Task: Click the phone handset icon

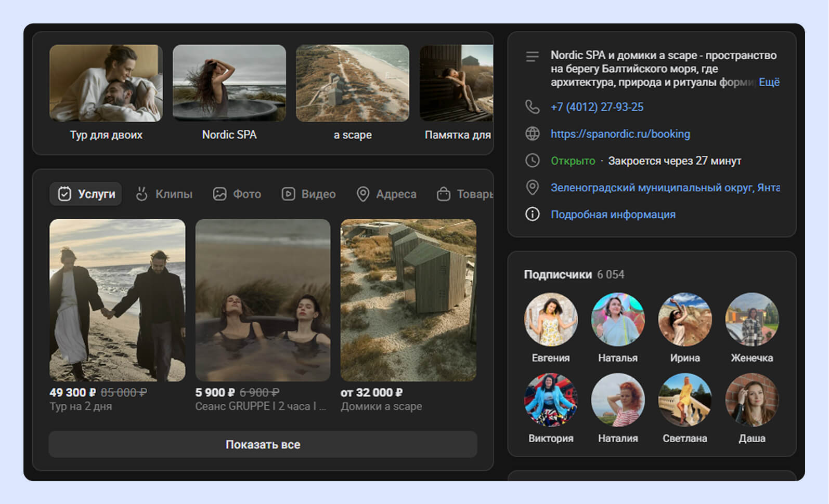Action: pos(532,107)
